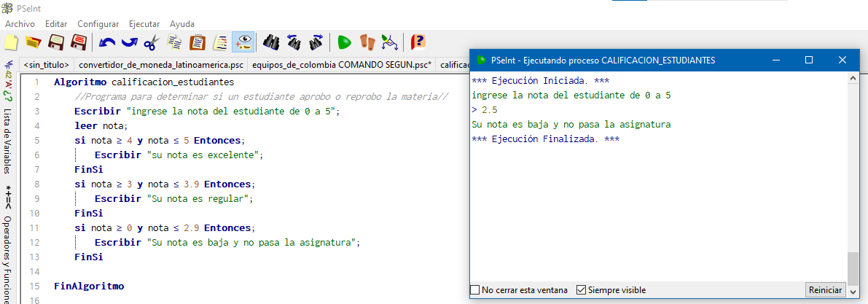Open the help icon with the question mark

point(418,42)
